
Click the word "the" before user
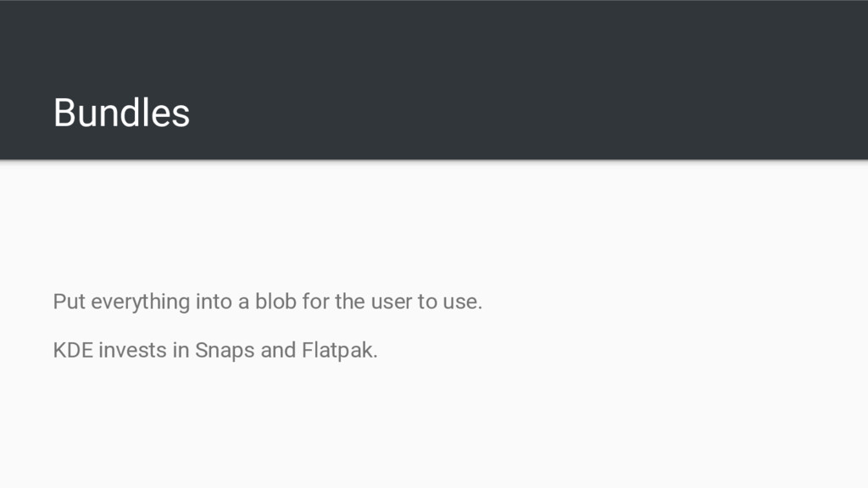tap(350, 302)
